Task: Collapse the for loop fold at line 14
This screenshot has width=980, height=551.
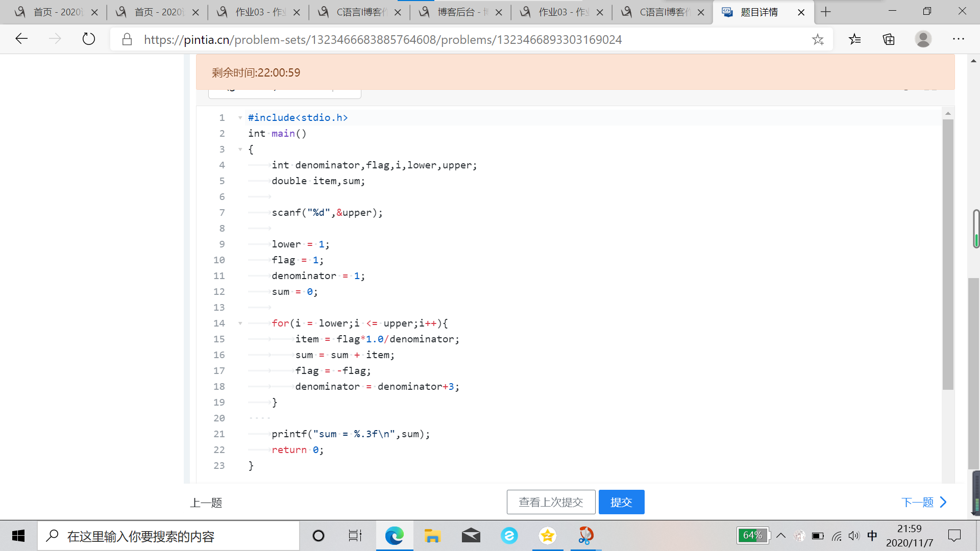Action: pyautogui.click(x=240, y=323)
